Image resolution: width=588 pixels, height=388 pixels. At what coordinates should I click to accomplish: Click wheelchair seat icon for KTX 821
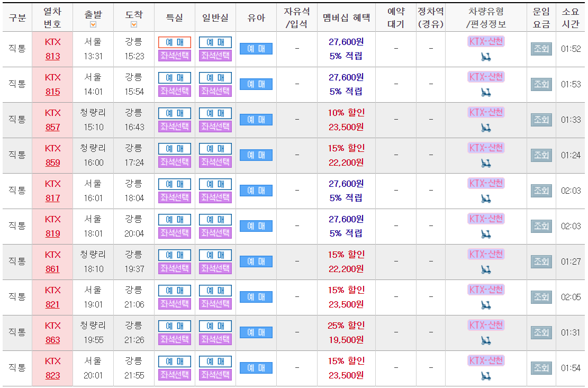486,305
